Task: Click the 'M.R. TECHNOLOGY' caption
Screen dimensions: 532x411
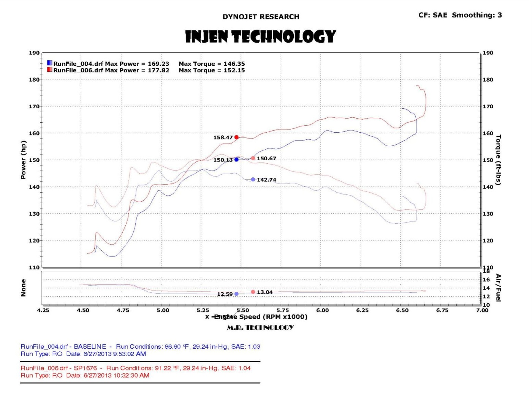Action: tap(261, 327)
